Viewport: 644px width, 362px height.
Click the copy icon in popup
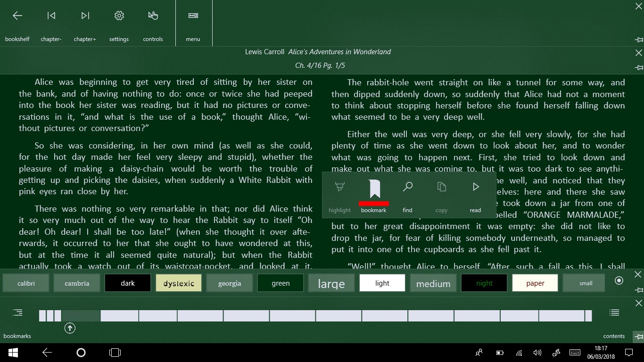pos(442,196)
